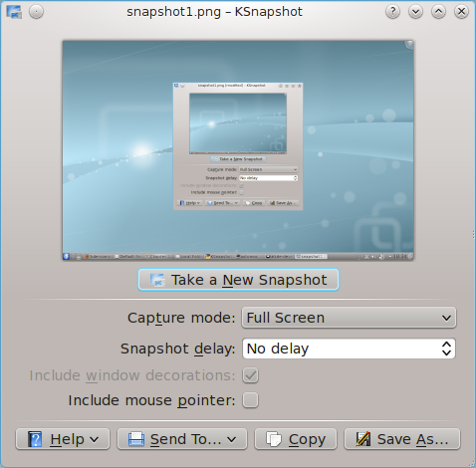Click the Copy button
476x468 pixels.
click(296, 439)
